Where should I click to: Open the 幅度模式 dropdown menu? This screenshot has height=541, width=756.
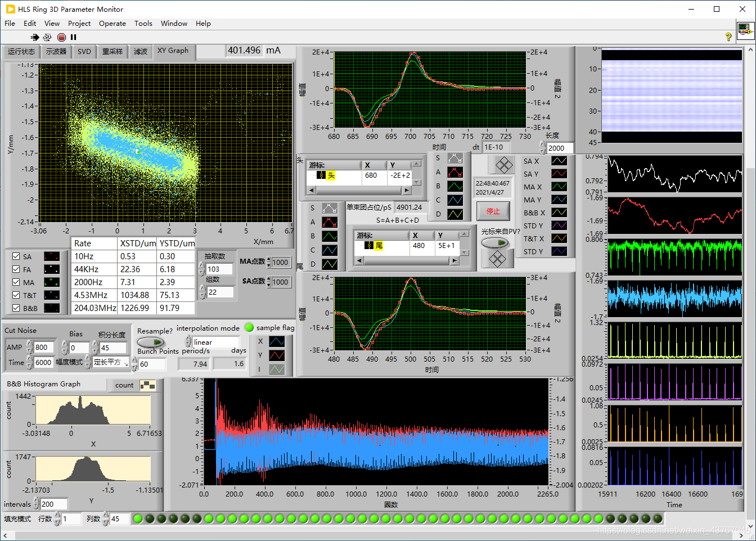coord(111,362)
